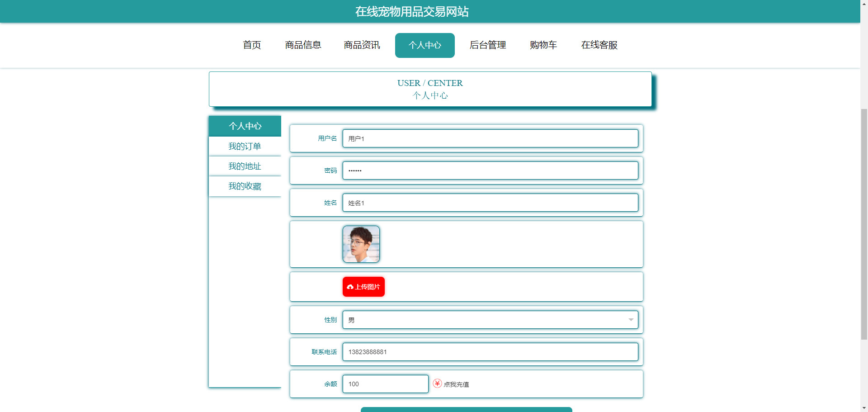The image size is (868, 412).
Task: Click the 姓名 name field
Action: (491, 203)
